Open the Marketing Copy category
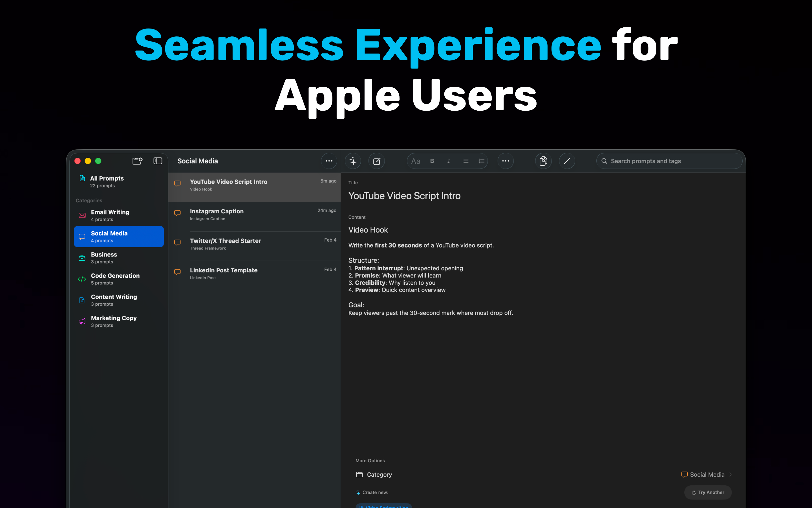812x508 pixels. [119, 321]
